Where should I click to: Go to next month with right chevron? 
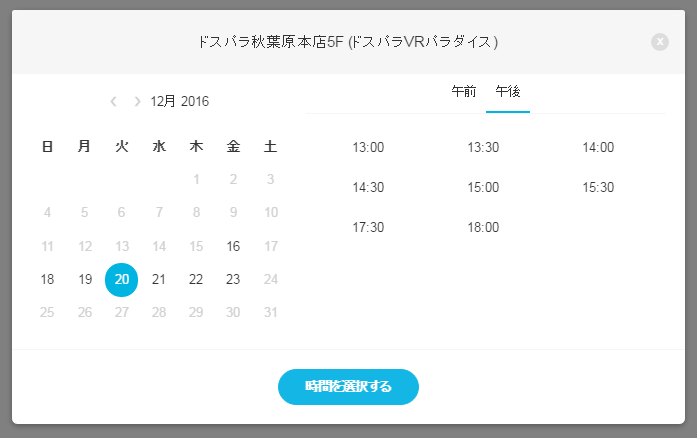pyautogui.click(x=137, y=101)
